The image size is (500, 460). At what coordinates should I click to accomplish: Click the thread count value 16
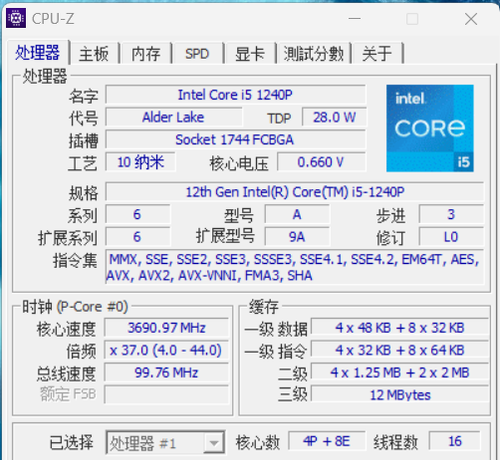[x=455, y=441]
